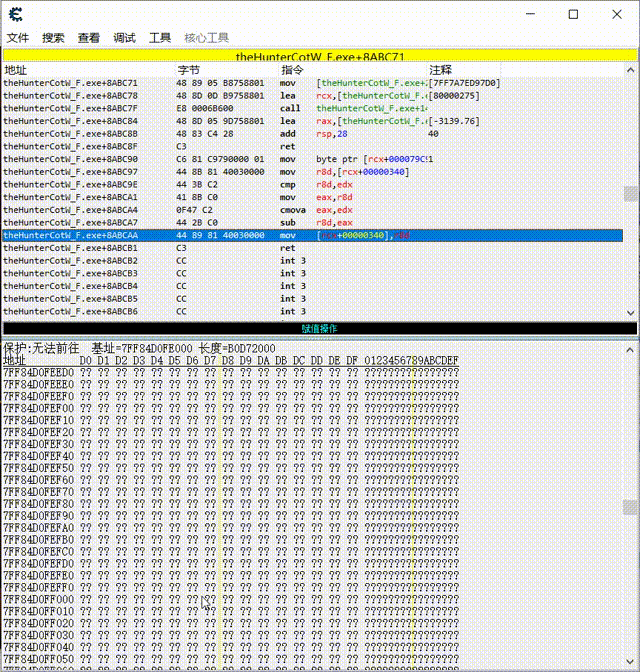Click the Cheat Engine logo icon
Viewport: 640px width, 672px height.
click(x=15, y=15)
